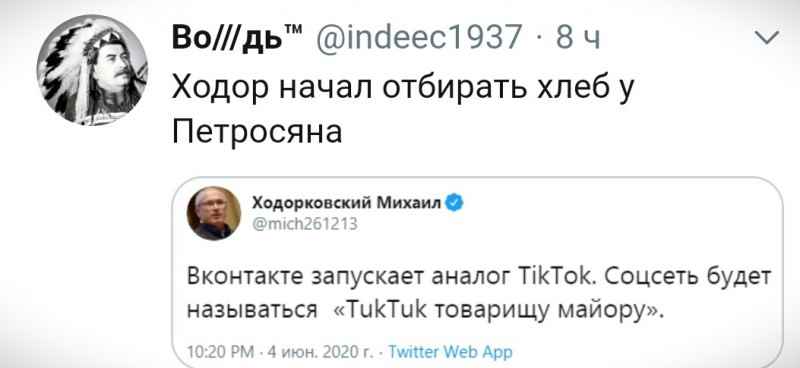Click the @mich261213 handle
800x368 pixels.
click(x=305, y=224)
